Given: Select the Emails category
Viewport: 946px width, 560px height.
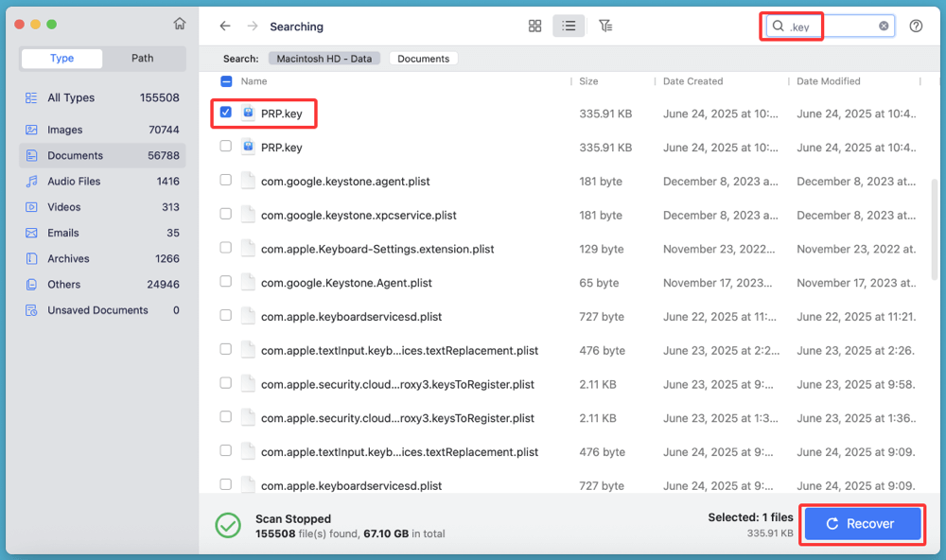Looking at the screenshot, I should 61,233.
